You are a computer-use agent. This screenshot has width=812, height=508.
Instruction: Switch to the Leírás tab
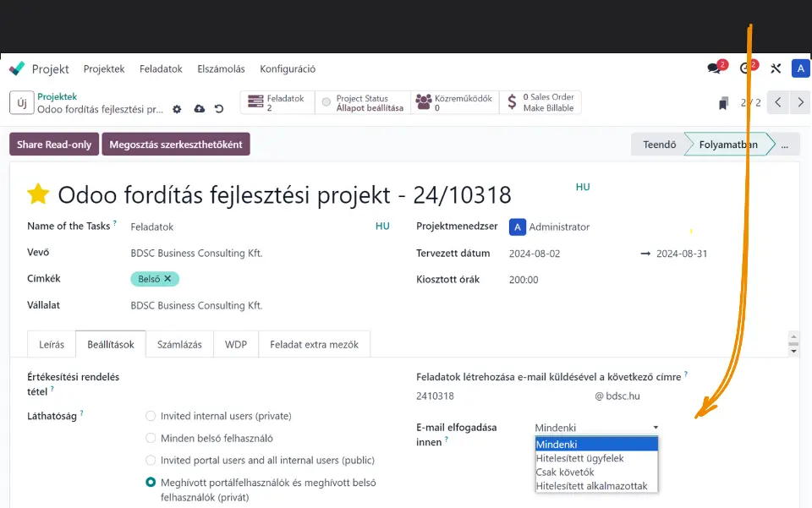coord(52,344)
